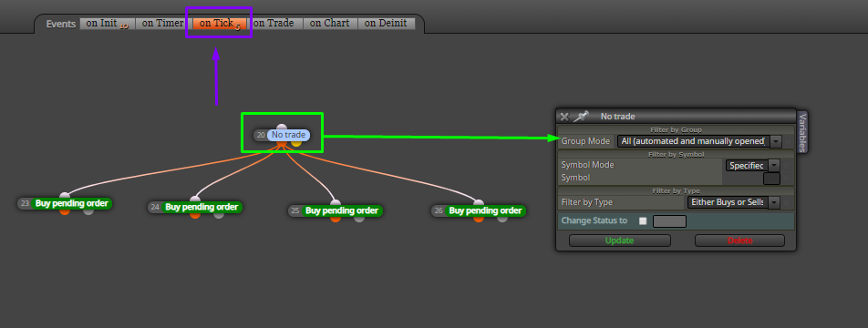Click the red Delete button
The image size is (868, 328).
click(739, 241)
